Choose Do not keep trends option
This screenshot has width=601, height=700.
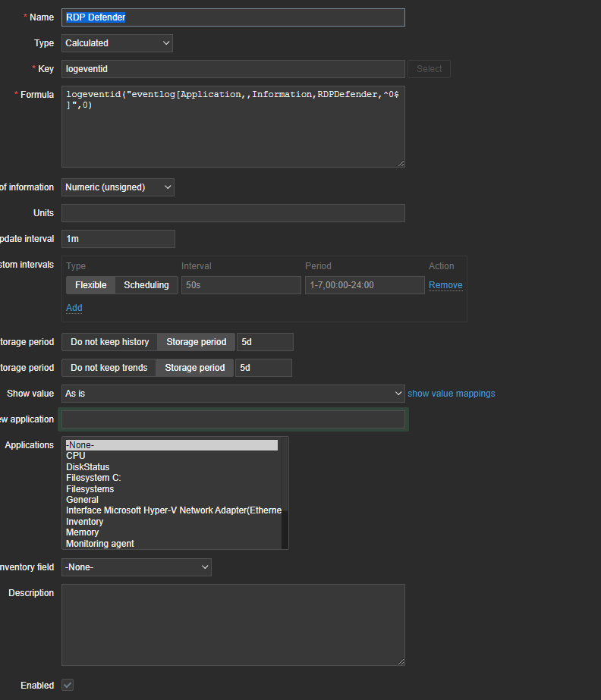click(x=109, y=368)
